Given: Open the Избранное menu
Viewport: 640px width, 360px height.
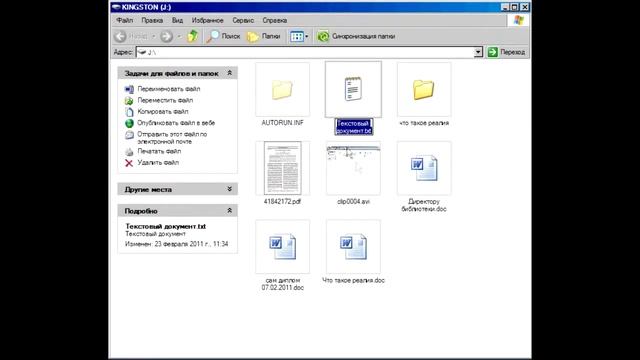Looking at the screenshot, I should pos(207,20).
